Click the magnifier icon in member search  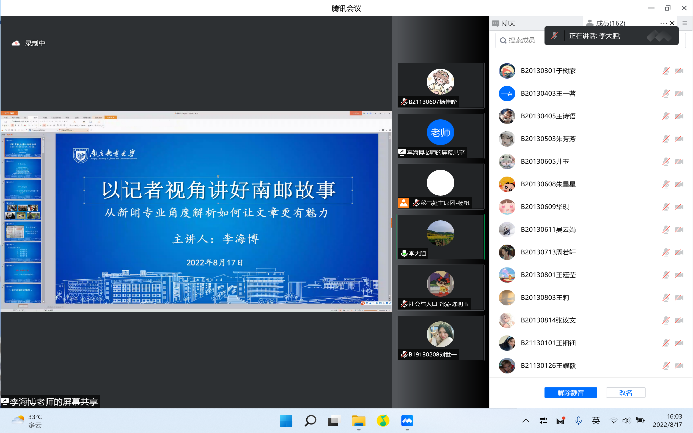coord(503,41)
